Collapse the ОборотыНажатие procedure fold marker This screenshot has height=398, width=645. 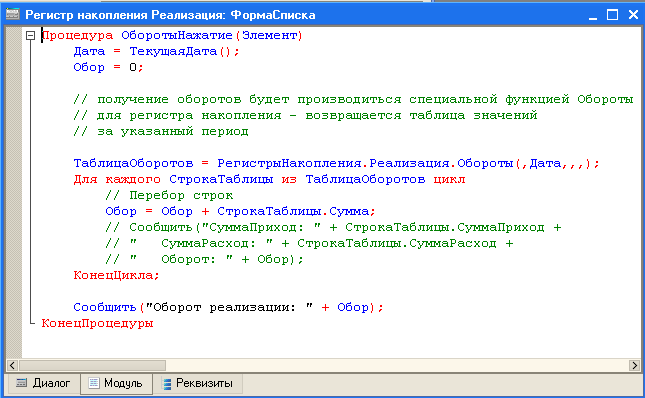tap(30, 36)
